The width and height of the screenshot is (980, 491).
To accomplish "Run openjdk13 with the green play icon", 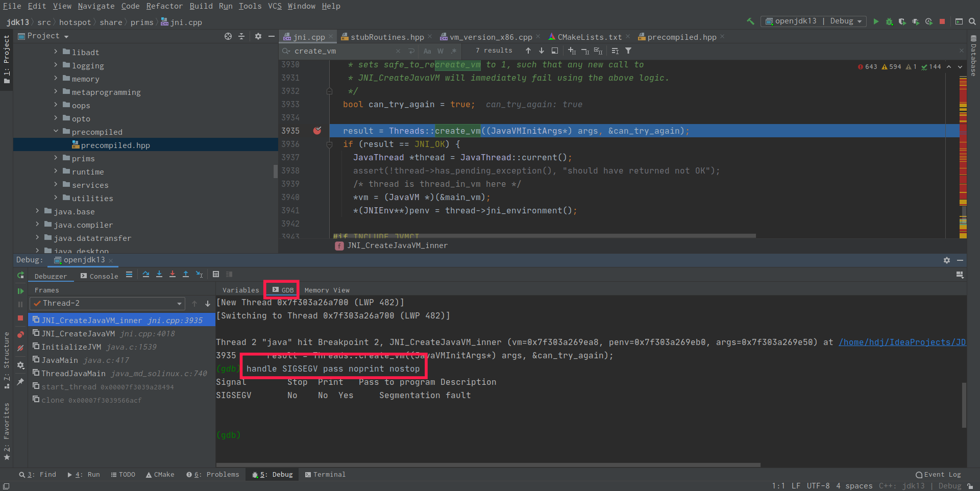I will click(x=876, y=21).
